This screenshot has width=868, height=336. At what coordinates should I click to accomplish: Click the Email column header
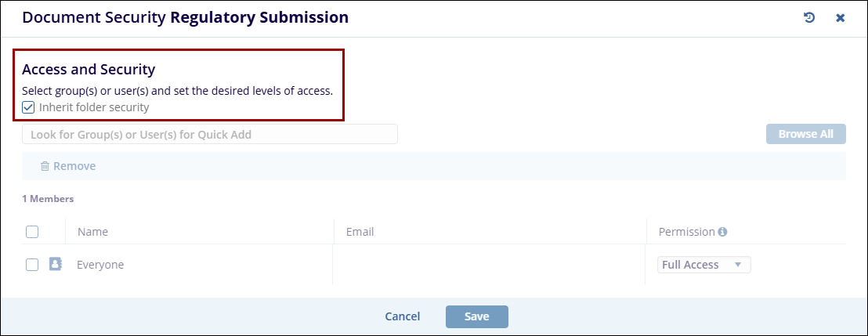pos(360,232)
